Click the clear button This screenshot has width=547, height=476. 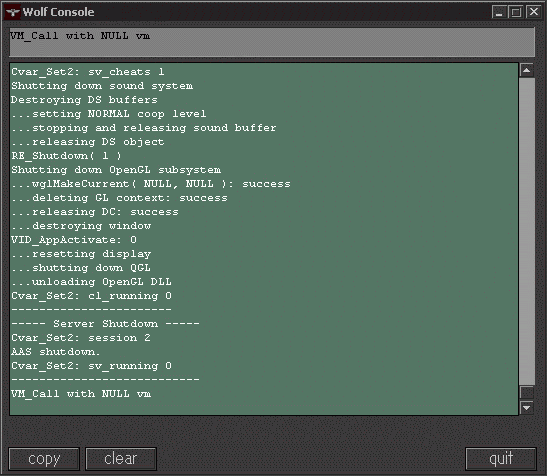click(x=121, y=459)
